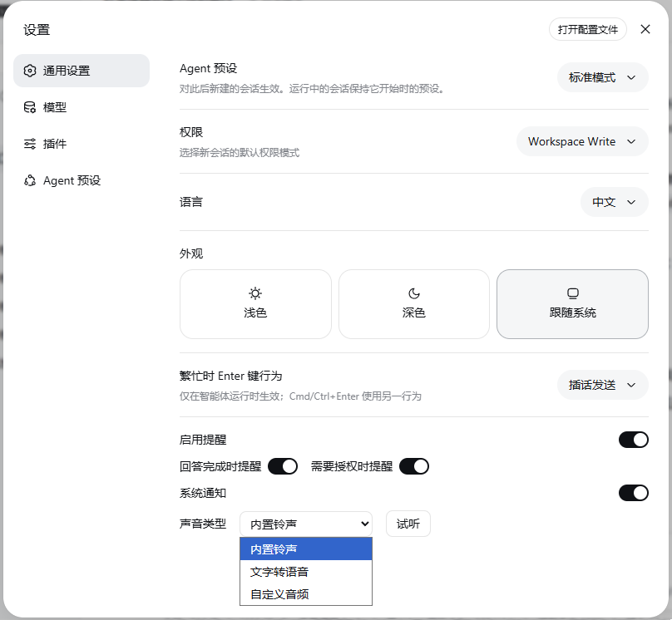
Task: Click the 打开配置文件 button
Action: (587, 29)
